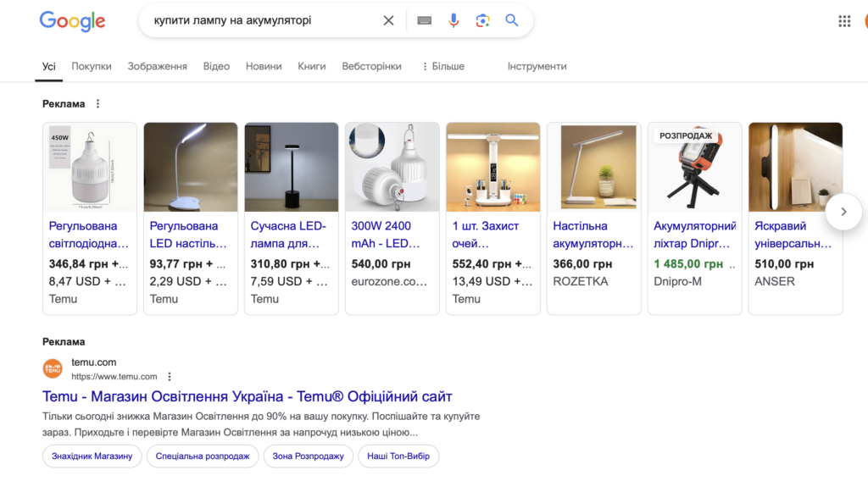Open the Інструменти search tools
This screenshot has width=868, height=481.
(x=537, y=66)
